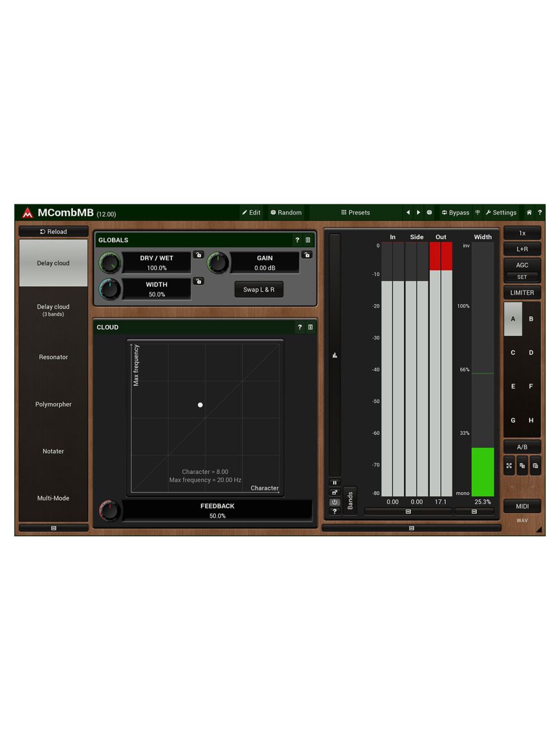Click the home icon in the title bar

point(529,213)
